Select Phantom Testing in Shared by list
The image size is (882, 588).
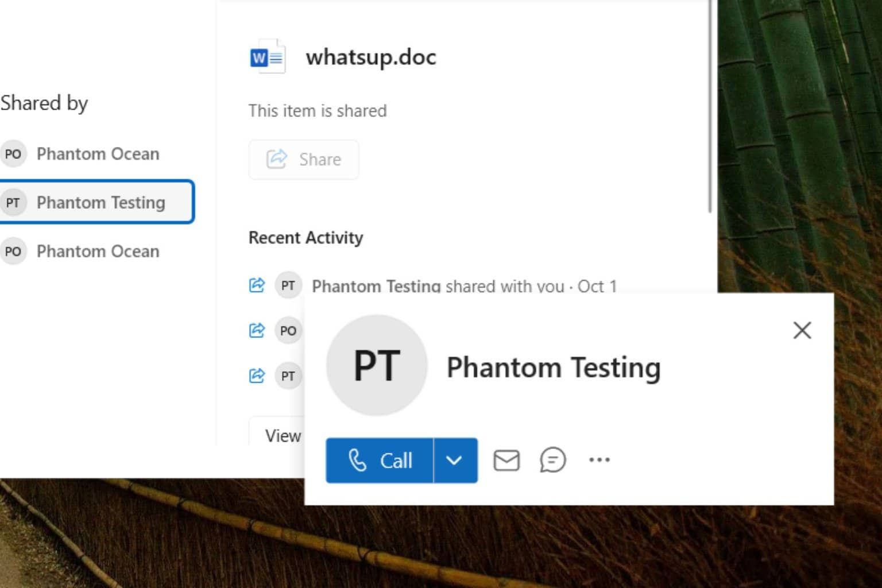click(x=96, y=202)
